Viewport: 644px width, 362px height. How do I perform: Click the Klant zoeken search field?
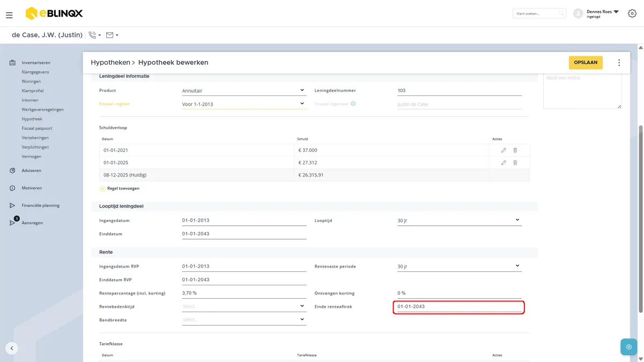[539, 13]
